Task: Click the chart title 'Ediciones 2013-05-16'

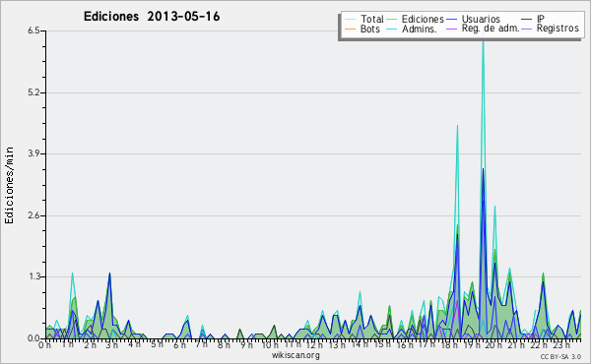Action: point(152,17)
